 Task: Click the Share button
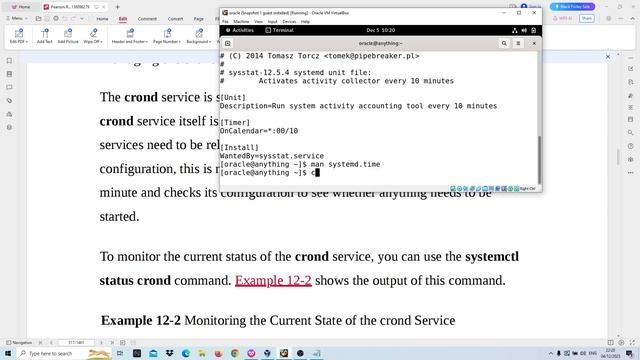587,18
